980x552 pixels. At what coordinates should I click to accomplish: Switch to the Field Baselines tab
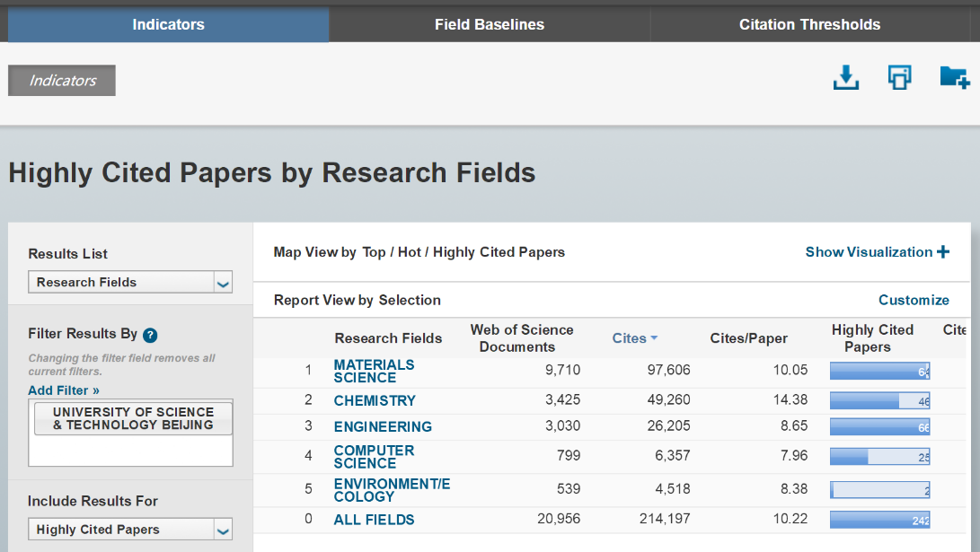[x=489, y=24]
